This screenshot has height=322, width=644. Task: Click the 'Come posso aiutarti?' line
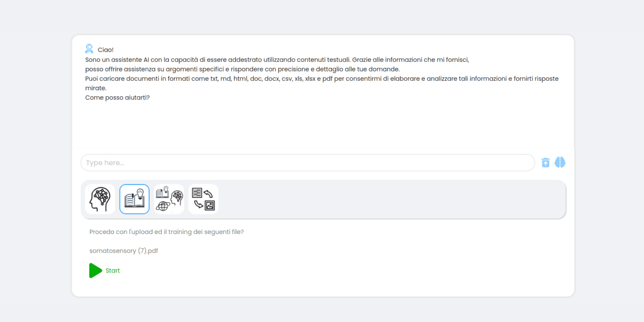117,98
